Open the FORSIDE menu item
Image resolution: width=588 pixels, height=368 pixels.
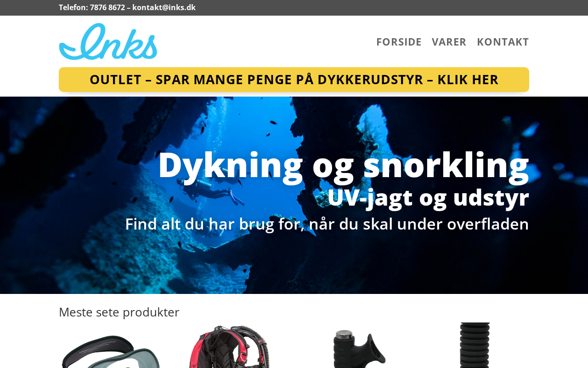[399, 42]
